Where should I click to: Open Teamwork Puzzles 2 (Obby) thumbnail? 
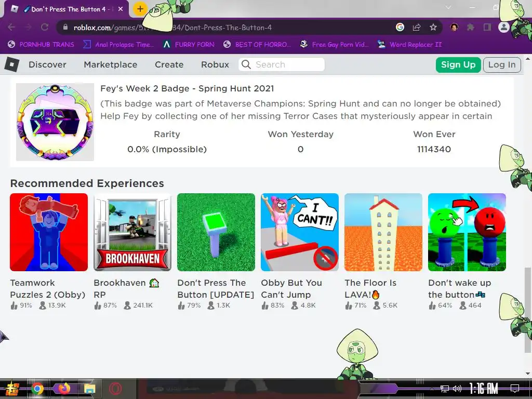pos(49,232)
